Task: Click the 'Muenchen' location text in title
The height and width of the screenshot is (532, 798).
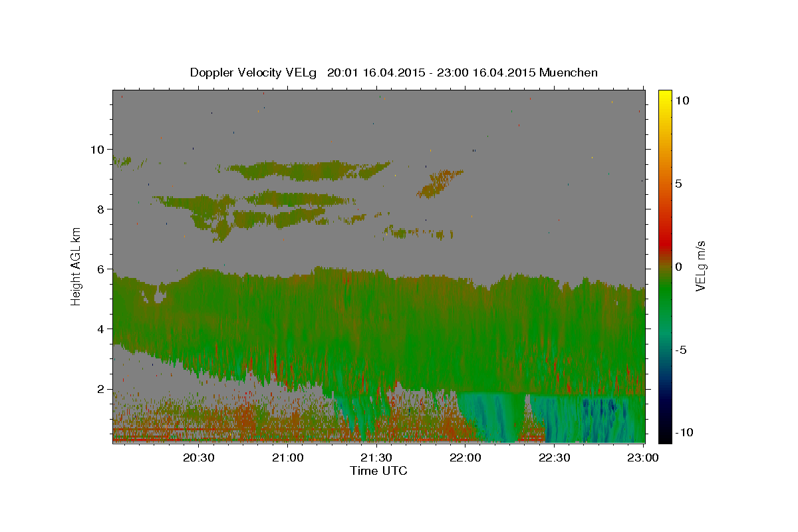Action: pyautogui.click(x=569, y=72)
